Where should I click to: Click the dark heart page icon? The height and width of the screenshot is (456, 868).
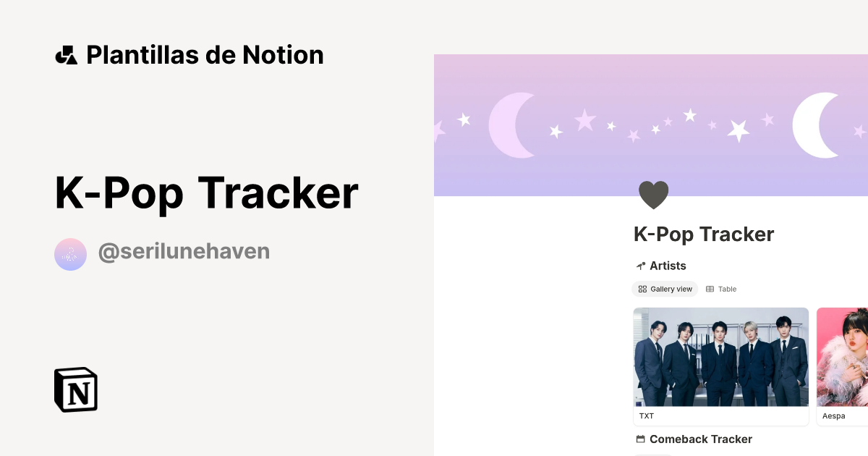653,195
